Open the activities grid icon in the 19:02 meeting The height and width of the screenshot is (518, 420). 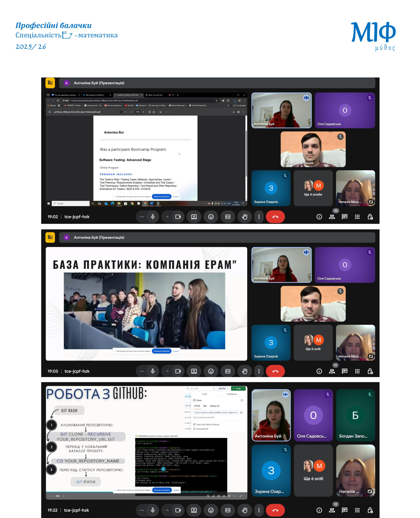click(x=357, y=217)
